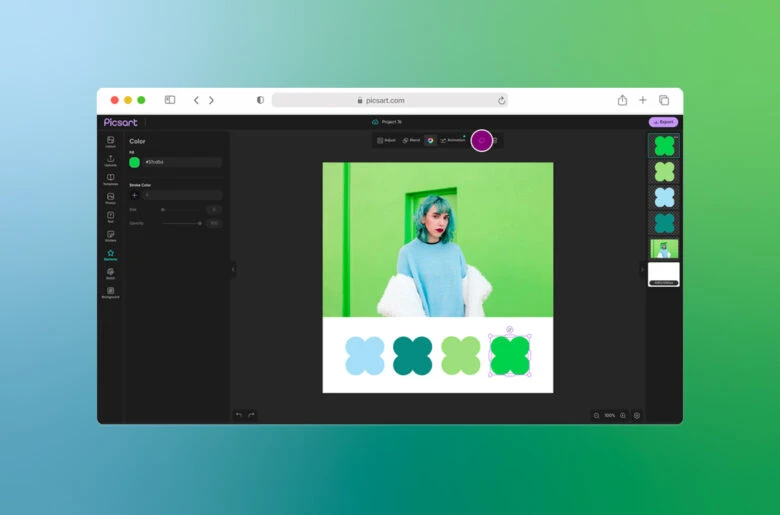Open the Elements panel in sidebar

coord(110,255)
